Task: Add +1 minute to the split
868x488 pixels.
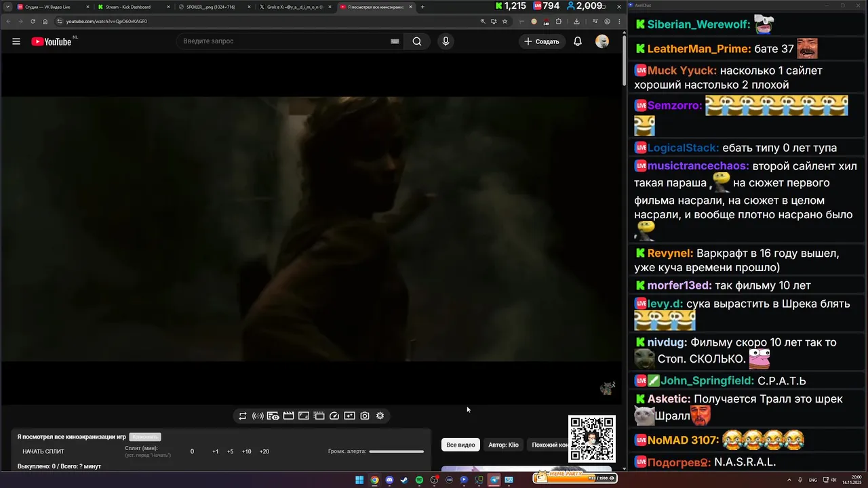Action: [216, 451]
